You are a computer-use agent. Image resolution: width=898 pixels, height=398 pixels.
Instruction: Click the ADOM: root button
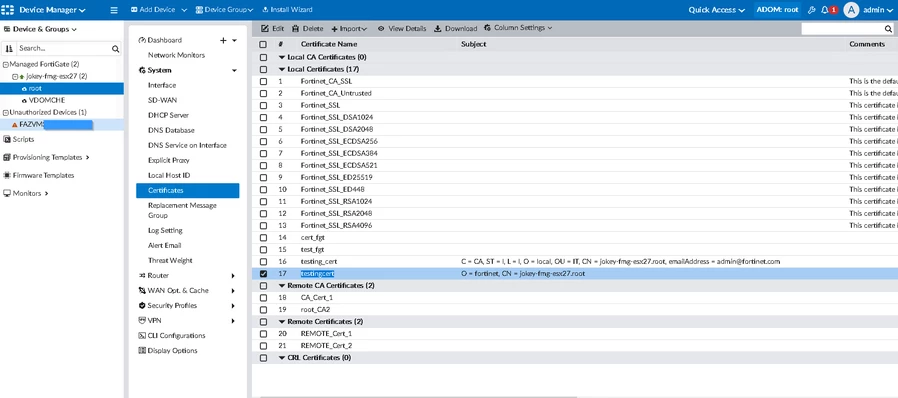point(778,10)
